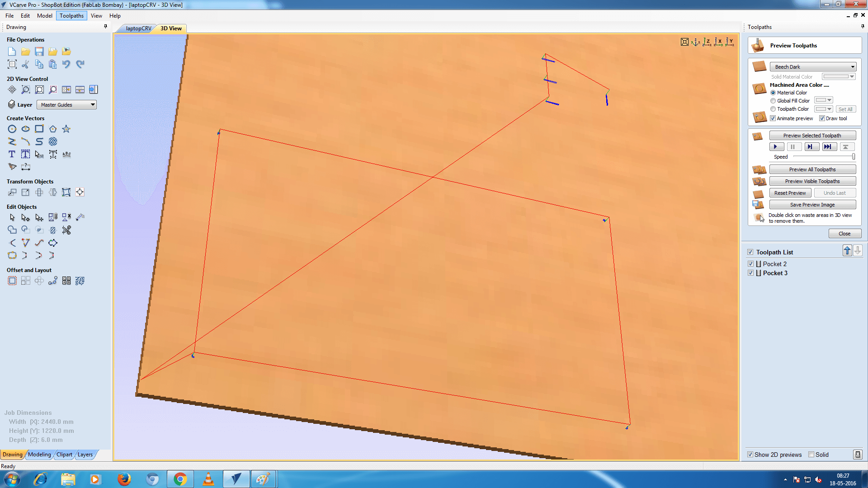Select the Draw Polygon tool

pos(53,129)
